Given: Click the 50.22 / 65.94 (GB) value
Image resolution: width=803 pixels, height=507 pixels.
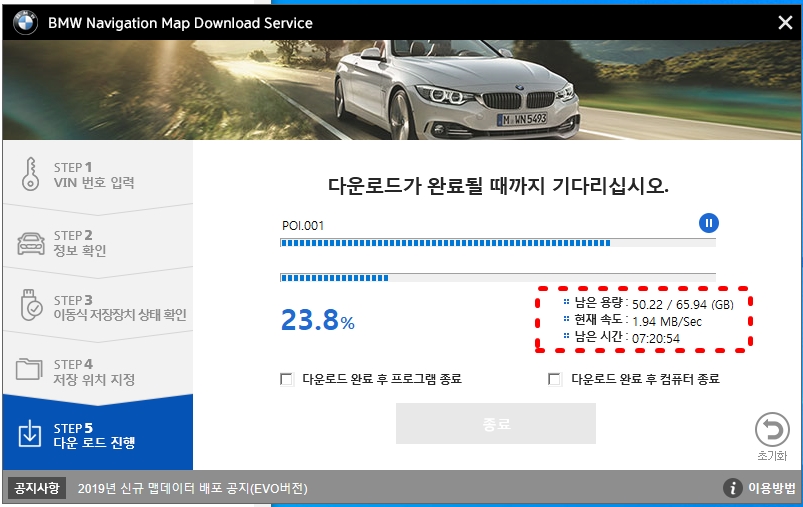Looking at the screenshot, I should pyautogui.click(x=683, y=305).
